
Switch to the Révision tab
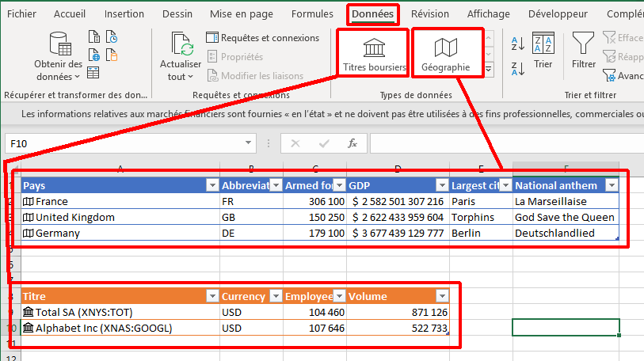429,14
